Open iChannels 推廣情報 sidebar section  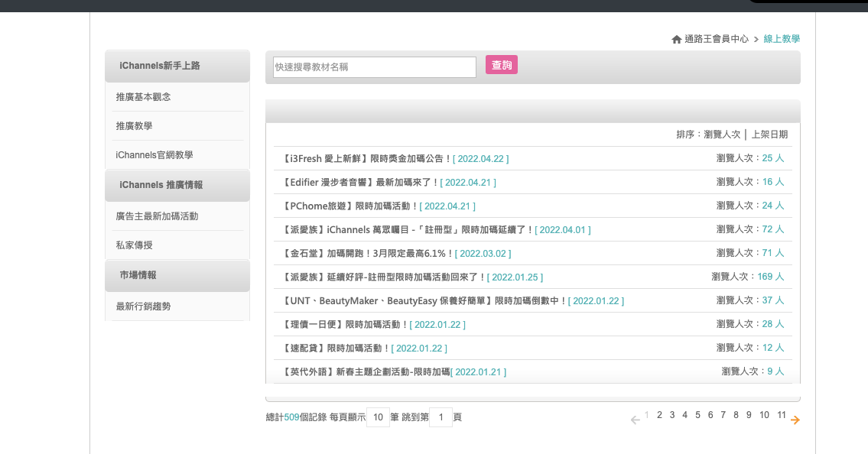(x=177, y=185)
